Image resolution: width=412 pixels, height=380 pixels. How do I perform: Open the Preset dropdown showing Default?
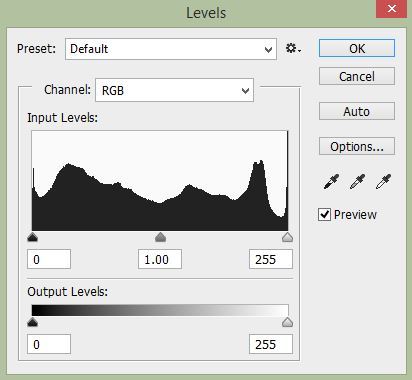point(171,49)
